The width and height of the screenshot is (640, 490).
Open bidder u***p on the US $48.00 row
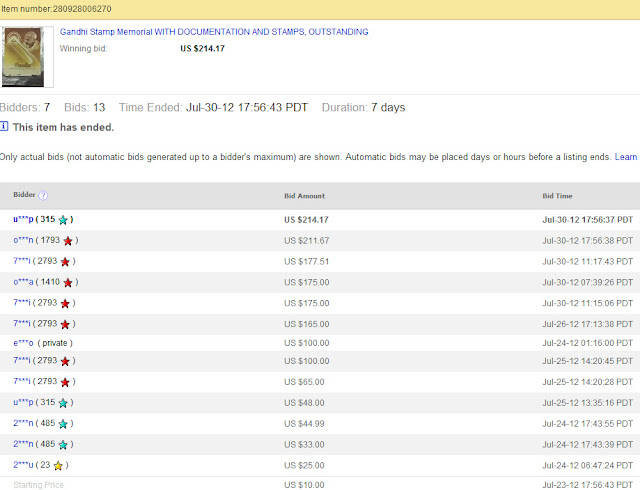23,402
